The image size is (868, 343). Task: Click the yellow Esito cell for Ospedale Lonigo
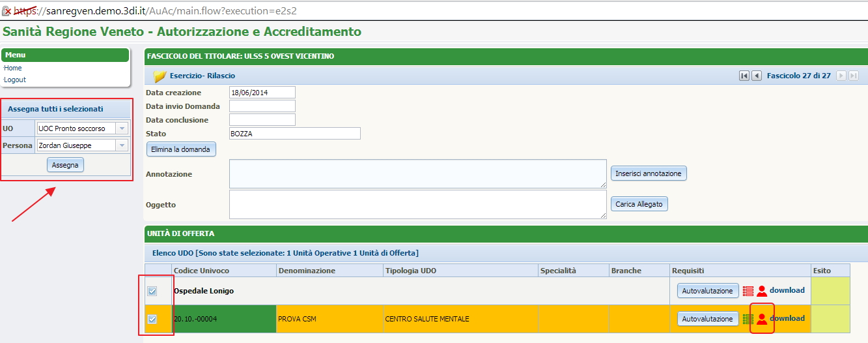(x=830, y=291)
